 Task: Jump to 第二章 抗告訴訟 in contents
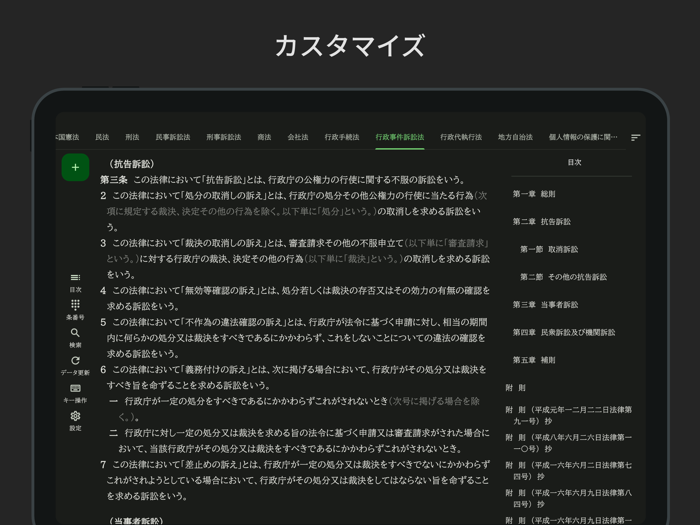click(x=542, y=222)
